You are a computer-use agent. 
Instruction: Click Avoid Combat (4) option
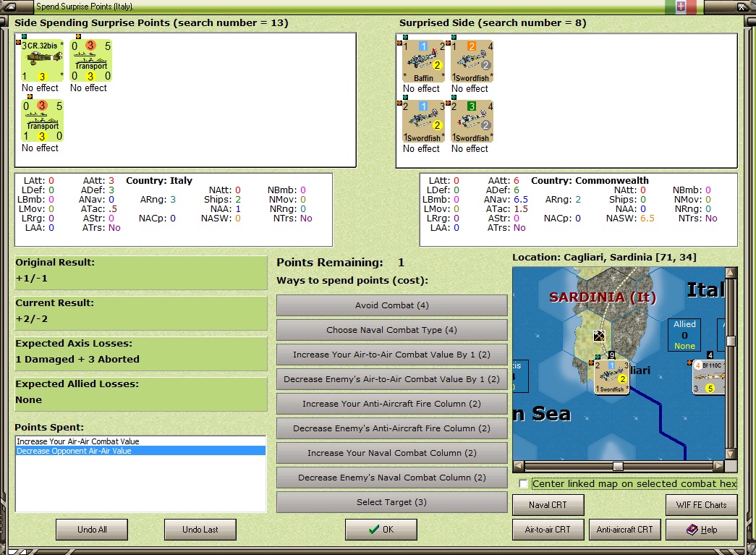391,305
